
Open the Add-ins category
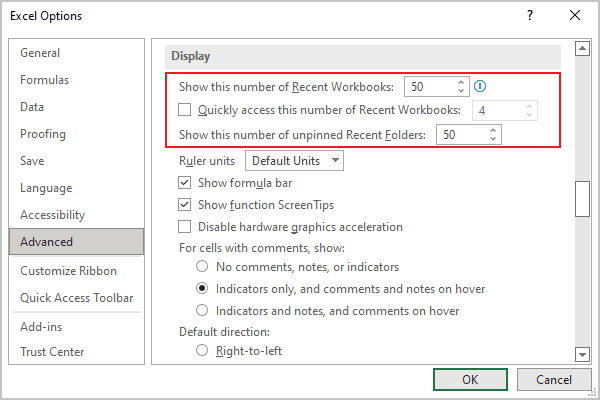tap(77, 327)
